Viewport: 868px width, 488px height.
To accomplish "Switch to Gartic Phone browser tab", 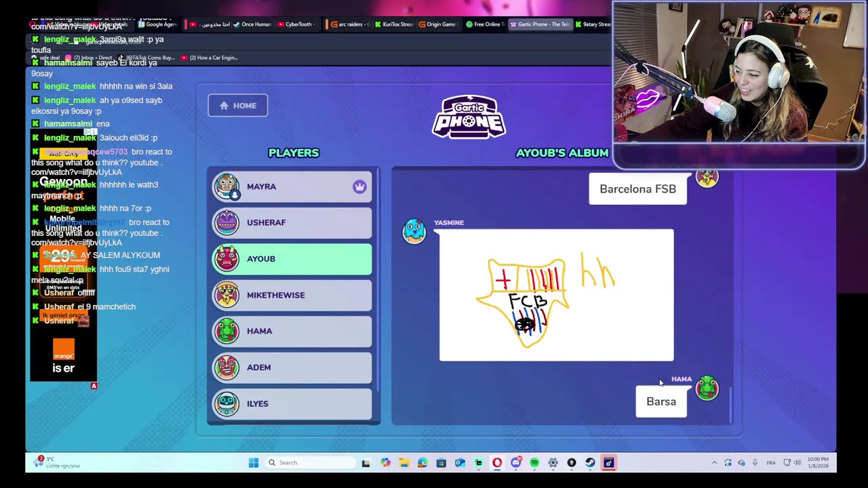I will [x=540, y=24].
